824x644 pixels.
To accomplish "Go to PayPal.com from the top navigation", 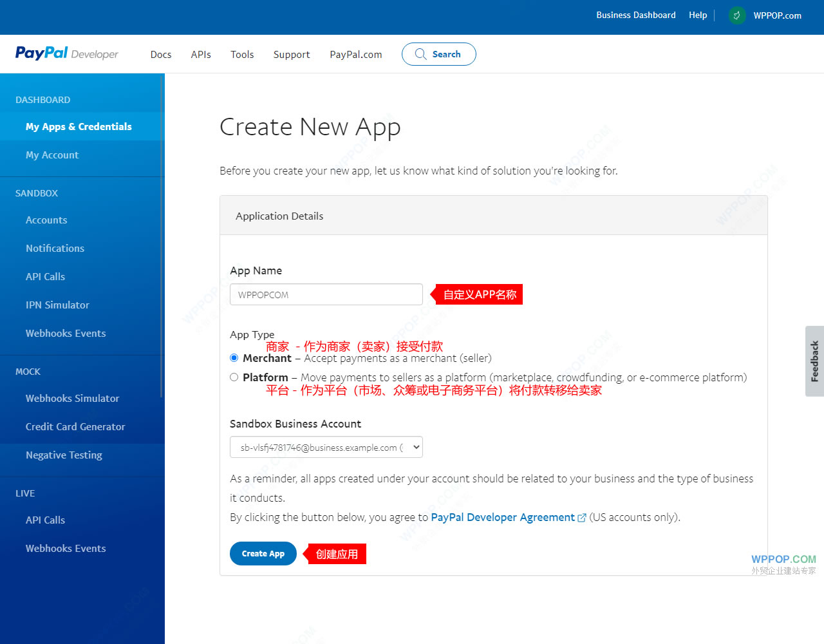I will coord(356,55).
